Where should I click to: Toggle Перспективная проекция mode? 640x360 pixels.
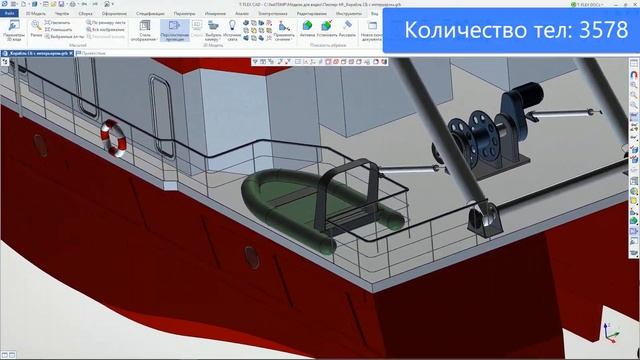point(174,31)
